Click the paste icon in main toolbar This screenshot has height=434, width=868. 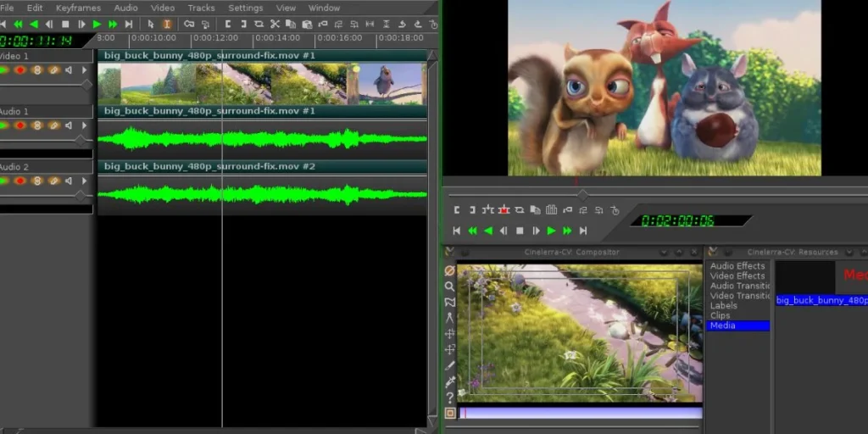coord(307,25)
